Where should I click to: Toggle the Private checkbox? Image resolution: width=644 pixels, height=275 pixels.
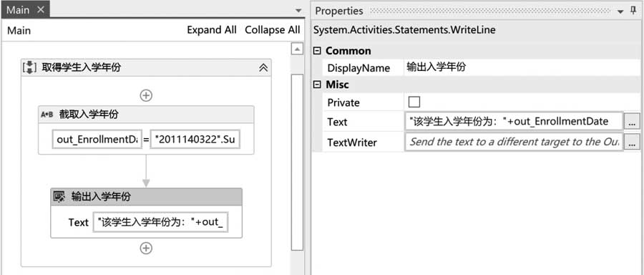[414, 102]
